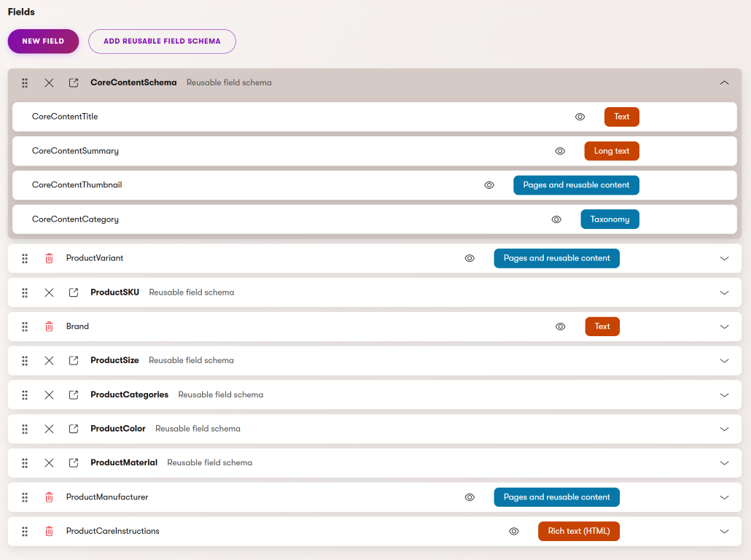The image size is (751, 560).
Task: Delete the ProductManufacturer field
Action: tap(48, 497)
